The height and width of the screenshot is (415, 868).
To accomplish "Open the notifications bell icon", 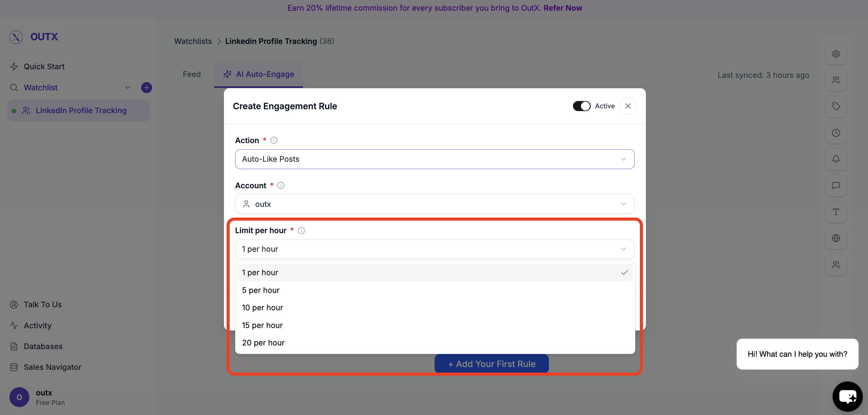I will [836, 159].
